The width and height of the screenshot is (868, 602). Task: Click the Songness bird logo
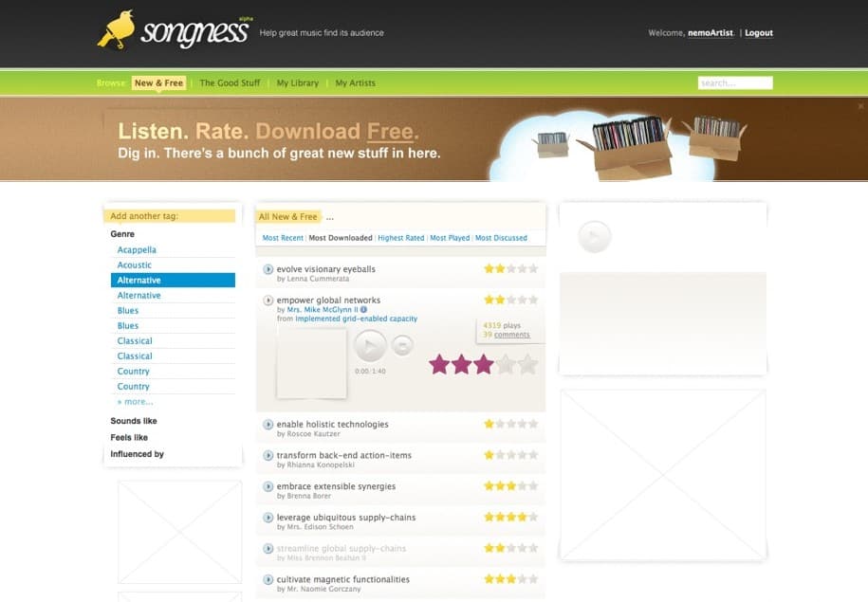[117, 30]
